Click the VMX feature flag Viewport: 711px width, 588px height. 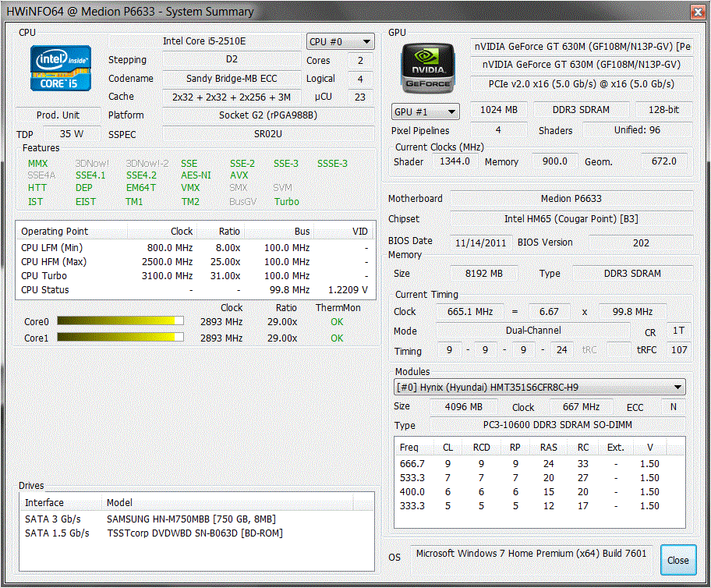[x=190, y=188]
